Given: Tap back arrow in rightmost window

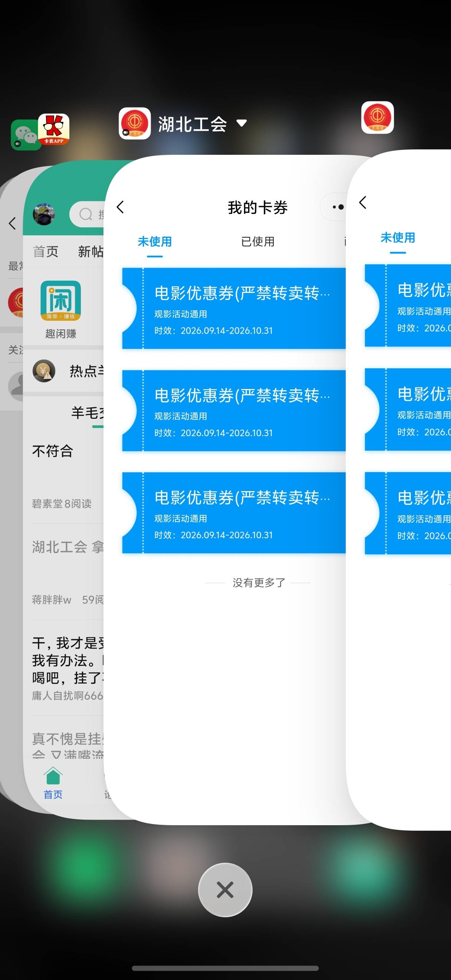Looking at the screenshot, I should [x=363, y=202].
